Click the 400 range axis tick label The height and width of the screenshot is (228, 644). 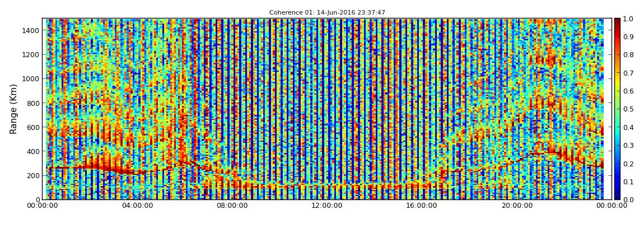click(x=33, y=152)
